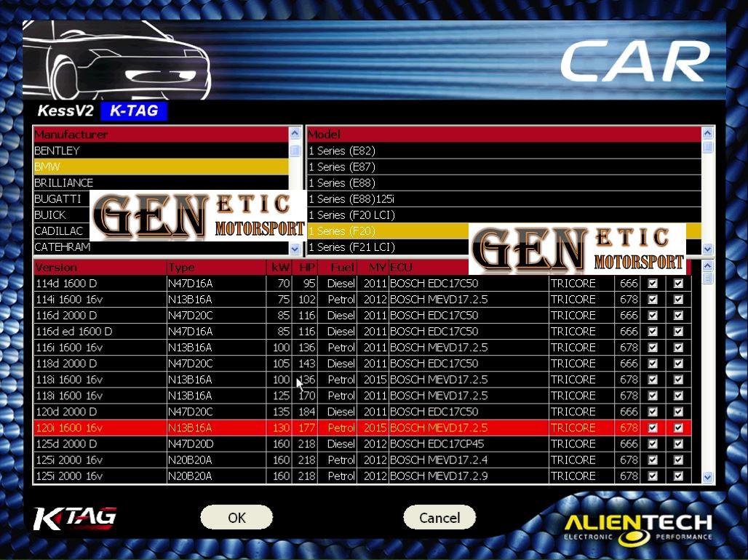Click the K-TAG logo icon
The height and width of the screenshot is (560, 748).
point(74,519)
